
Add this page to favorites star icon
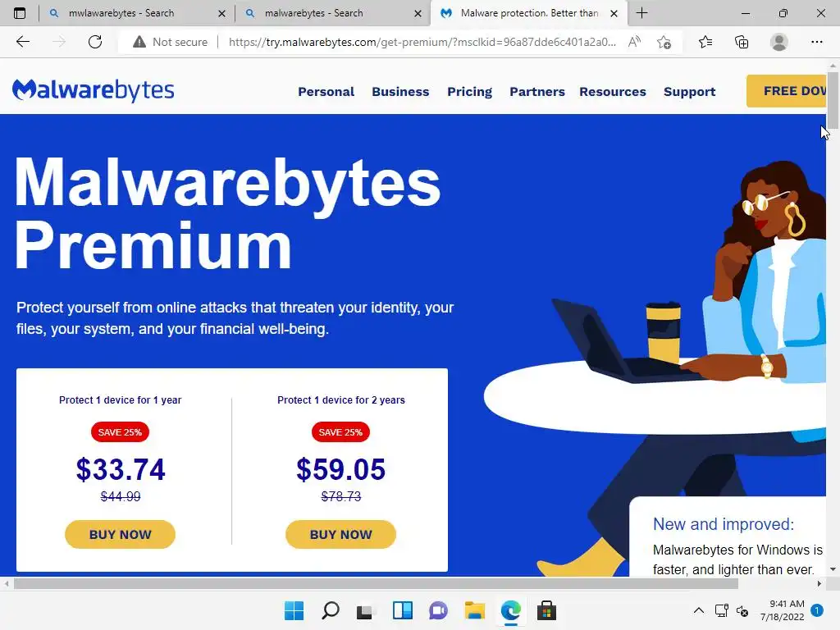click(664, 42)
